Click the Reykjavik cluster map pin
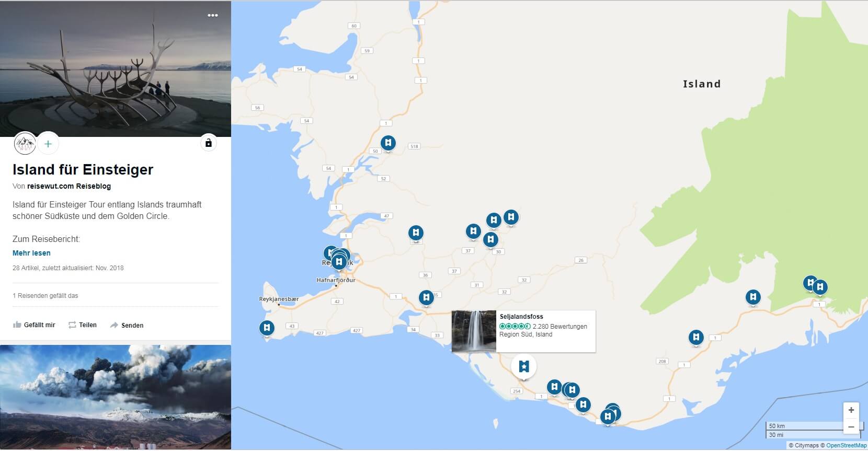 coord(339,261)
